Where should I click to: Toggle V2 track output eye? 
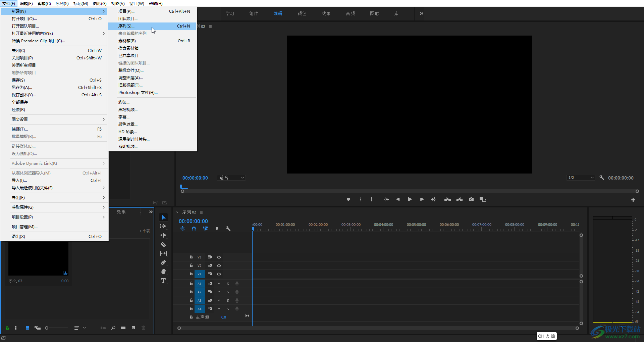click(x=219, y=265)
